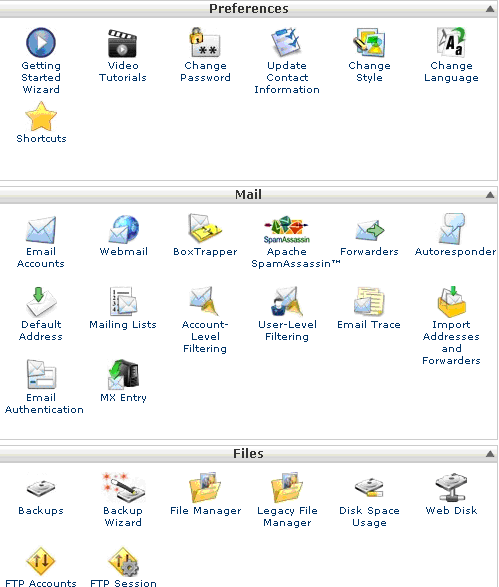Open the Getting Started Wizard icon
Screen dimensions: 499x587
(x=41, y=42)
